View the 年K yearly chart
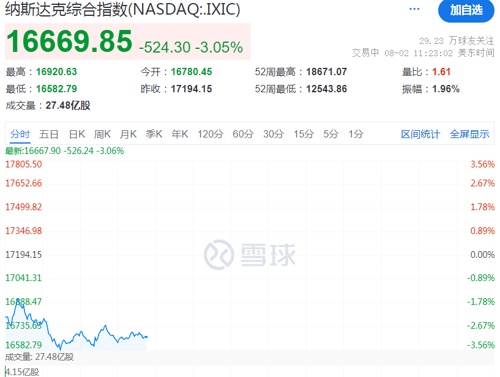This screenshot has height=377, width=500. (180, 134)
